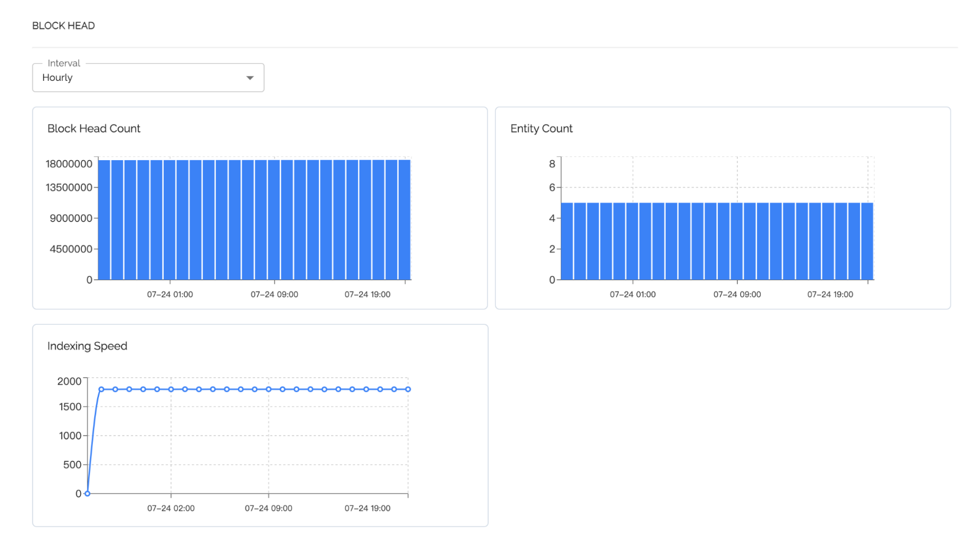This screenshot has width=980, height=558.
Task: Click last data point on Indexing Speed line
Action: [x=408, y=389]
